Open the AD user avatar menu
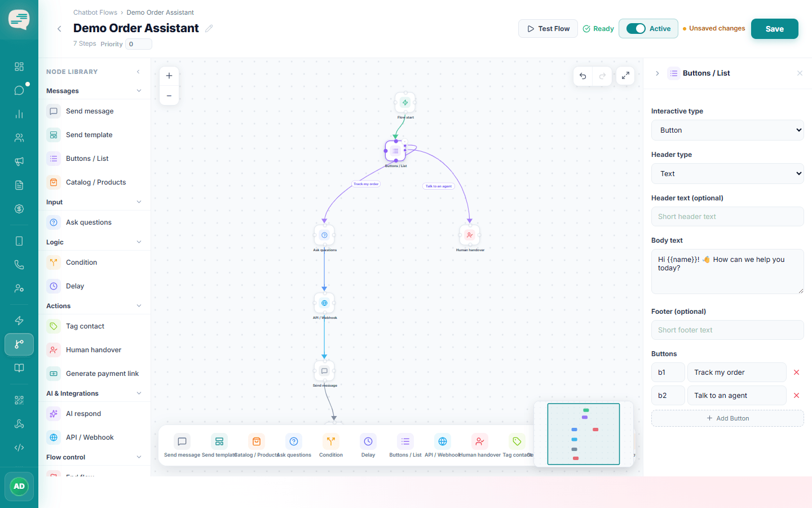The width and height of the screenshot is (812, 508). tap(19, 487)
